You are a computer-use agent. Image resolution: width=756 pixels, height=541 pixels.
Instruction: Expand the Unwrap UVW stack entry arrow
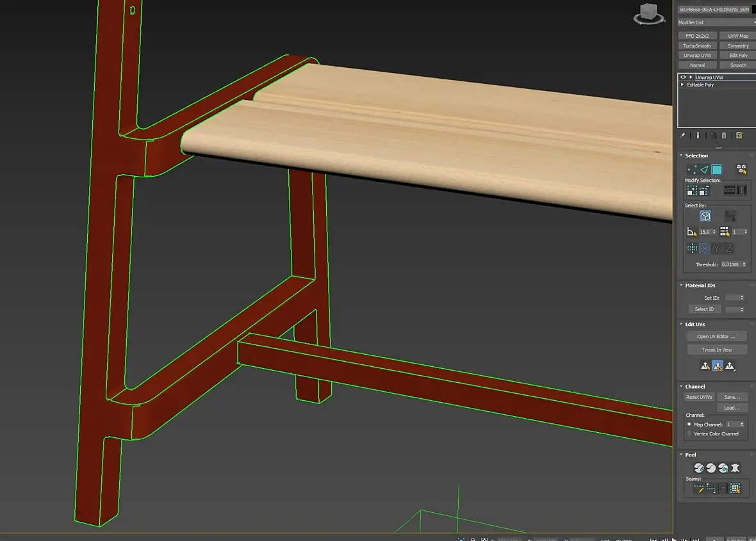tap(691, 77)
